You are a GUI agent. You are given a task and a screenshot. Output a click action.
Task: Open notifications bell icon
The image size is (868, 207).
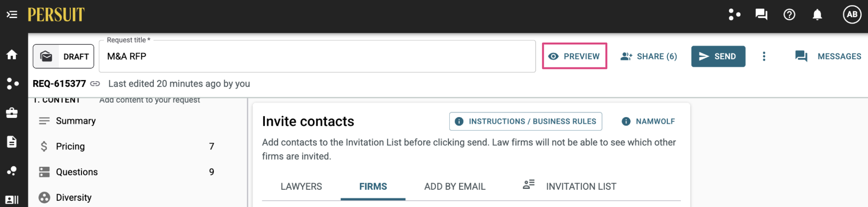pos(817,15)
